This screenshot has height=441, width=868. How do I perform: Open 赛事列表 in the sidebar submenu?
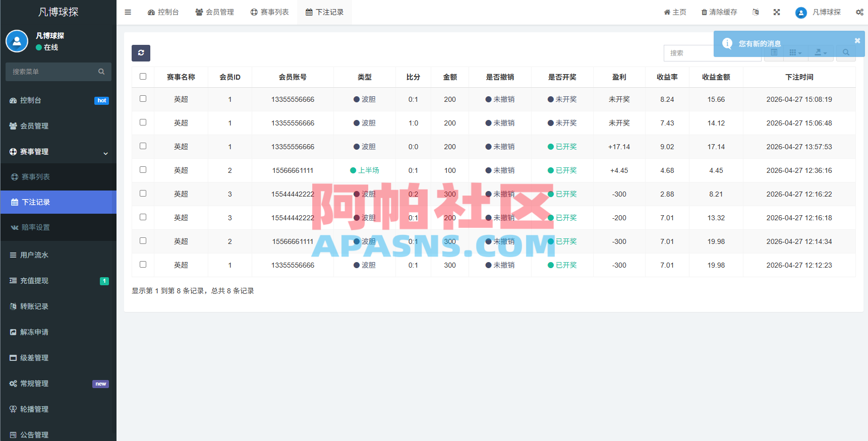tap(59, 177)
